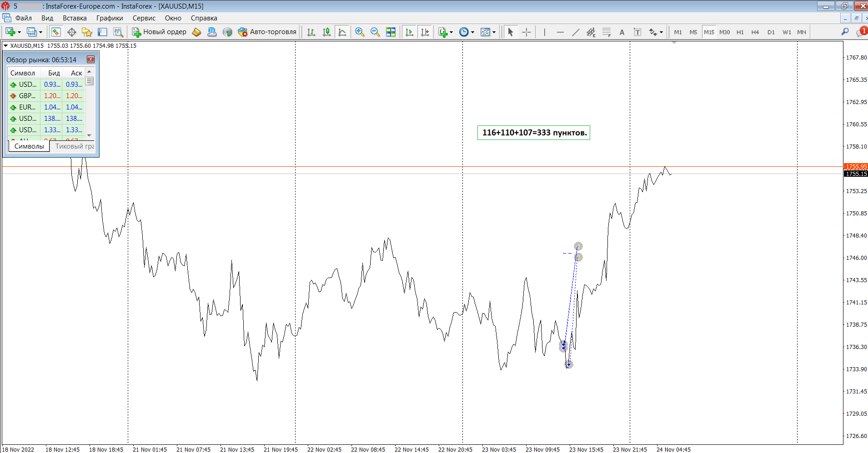
Task: Toggle the Auto-trading button
Action: tap(267, 32)
